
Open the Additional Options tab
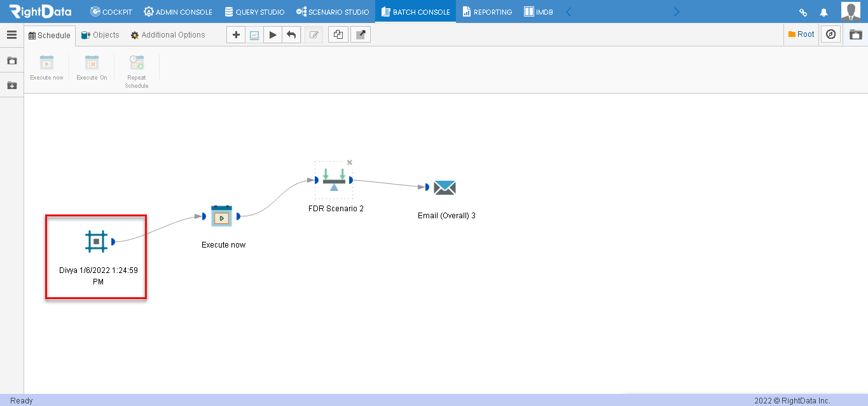coord(168,35)
